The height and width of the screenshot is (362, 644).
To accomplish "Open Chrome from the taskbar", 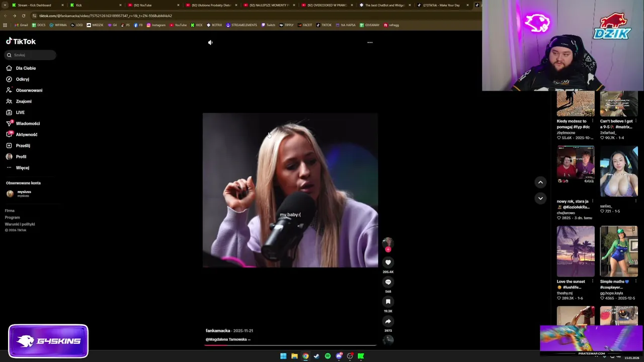I will click(x=305, y=356).
